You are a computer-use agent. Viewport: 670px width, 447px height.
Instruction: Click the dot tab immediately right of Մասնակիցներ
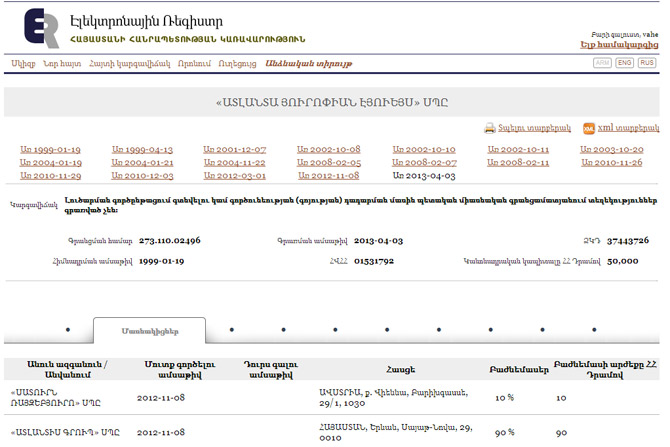pos(229,328)
